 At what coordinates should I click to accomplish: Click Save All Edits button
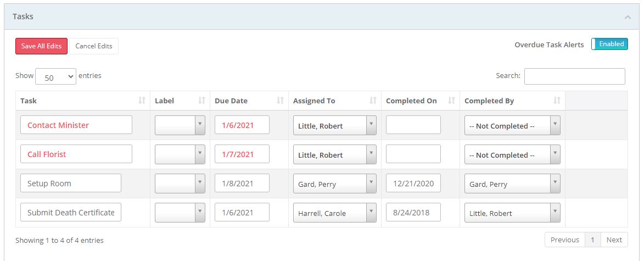[41, 46]
